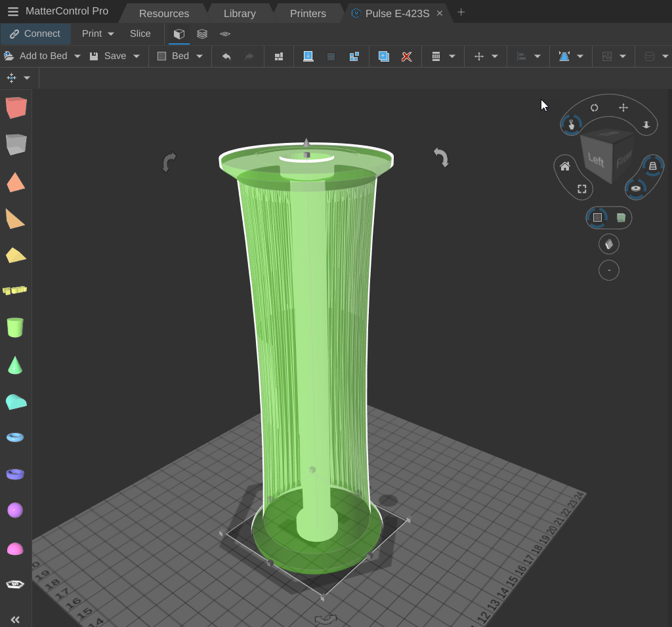Zoom to fit selection icon
672x627 pixels.
581,189
